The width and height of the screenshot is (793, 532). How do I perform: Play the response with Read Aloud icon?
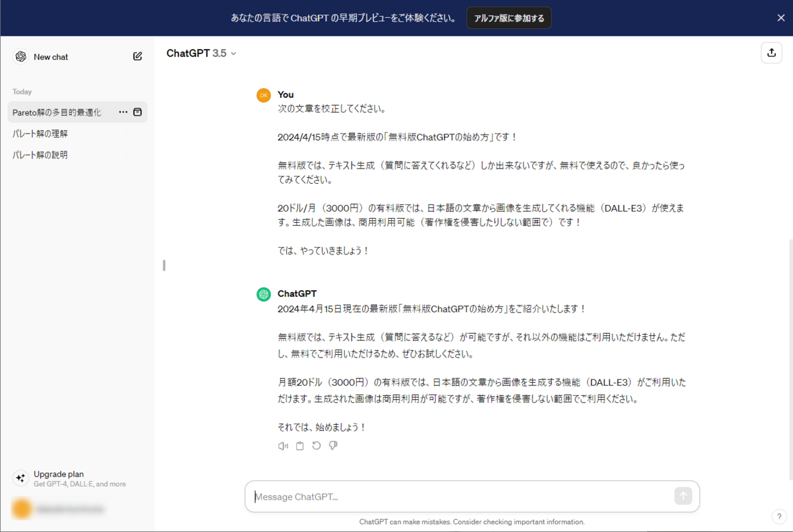coord(283,446)
